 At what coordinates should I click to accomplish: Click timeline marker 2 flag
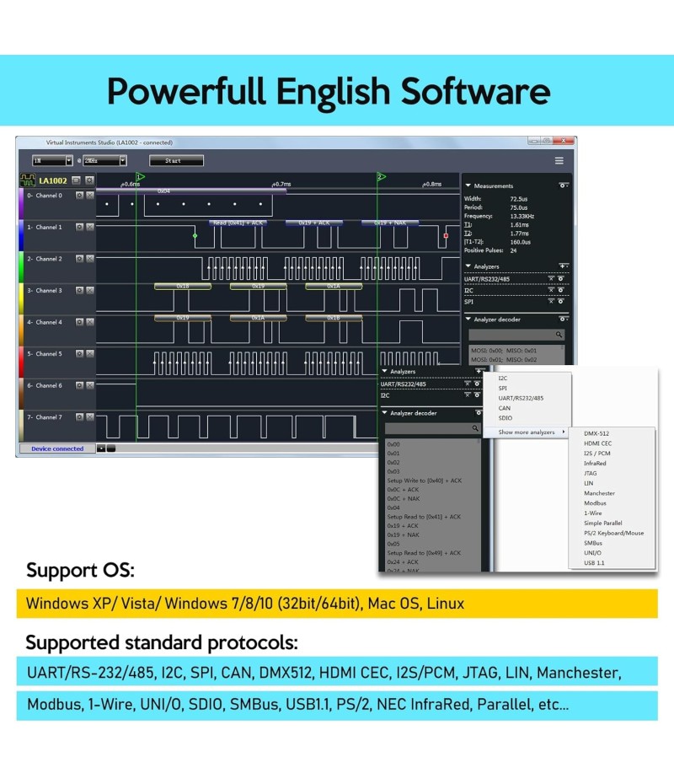pyautogui.click(x=381, y=176)
